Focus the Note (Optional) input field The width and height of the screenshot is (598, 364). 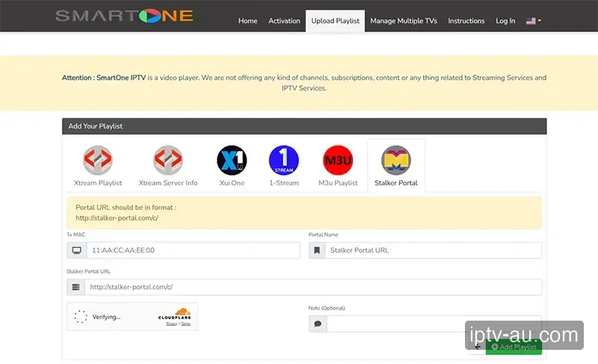434,324
